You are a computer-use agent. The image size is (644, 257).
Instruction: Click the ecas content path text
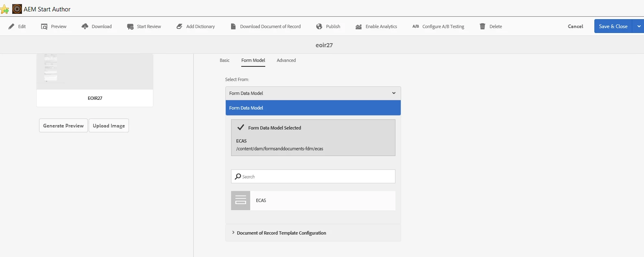tap(279, 149)
